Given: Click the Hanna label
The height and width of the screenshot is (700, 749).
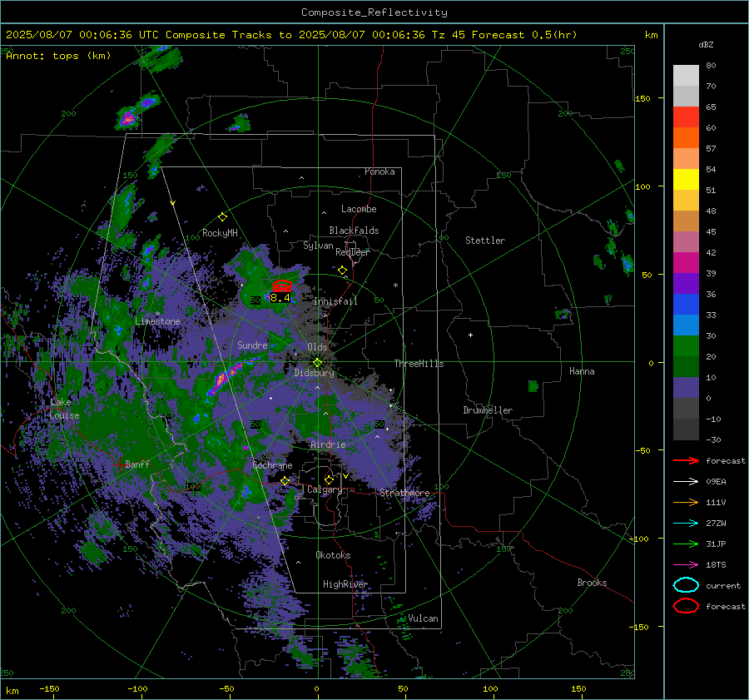Looking at the screenshot, I should 582,372.
